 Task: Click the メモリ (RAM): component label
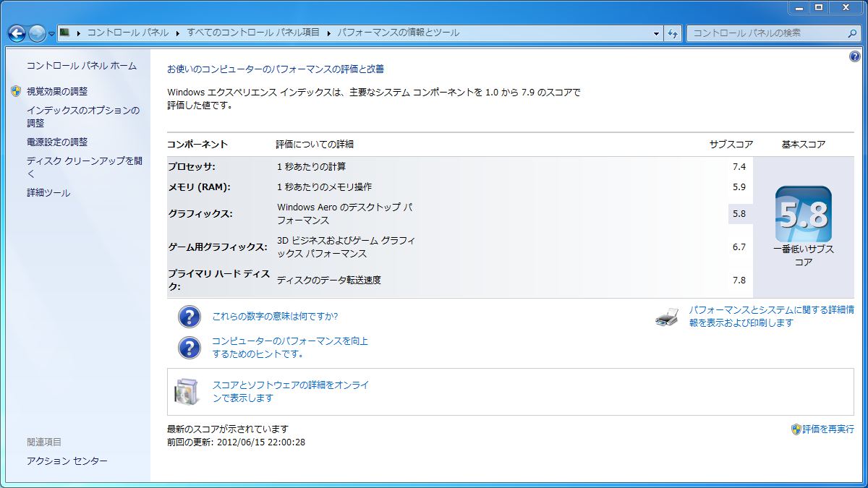[199, 187]
